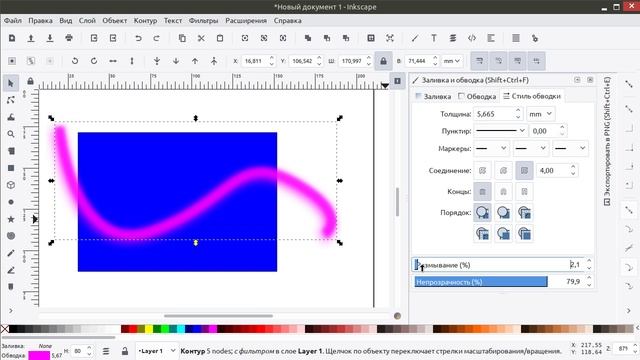Screen dimensions: 640x360
Task: Toggle canvas guide lock icon
Action: point(30,81)
